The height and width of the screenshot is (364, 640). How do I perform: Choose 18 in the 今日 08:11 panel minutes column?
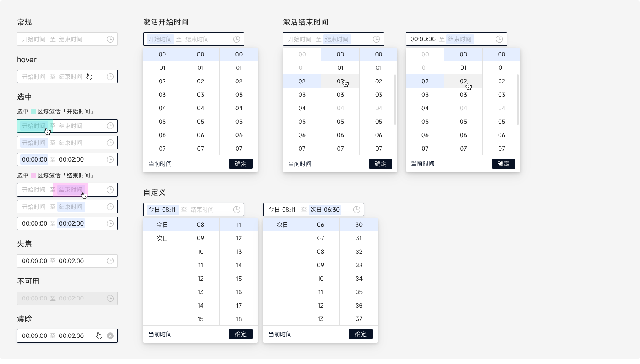[x=239, y=319]
